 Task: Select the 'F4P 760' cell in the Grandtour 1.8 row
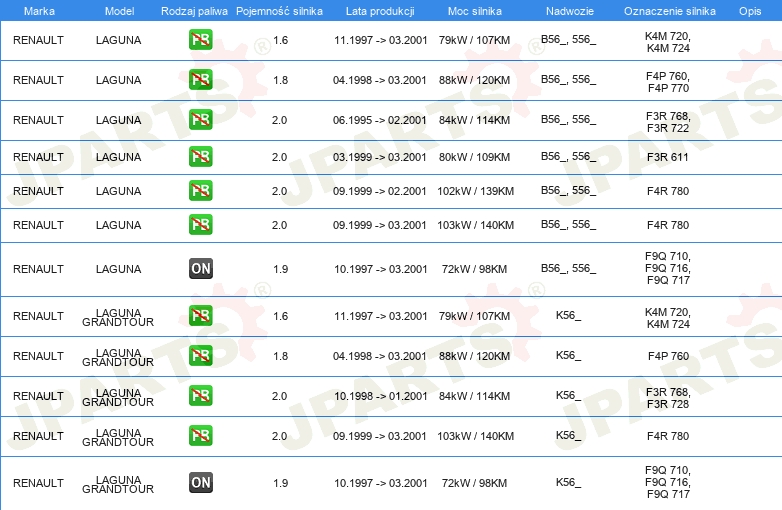coord(668,356)
